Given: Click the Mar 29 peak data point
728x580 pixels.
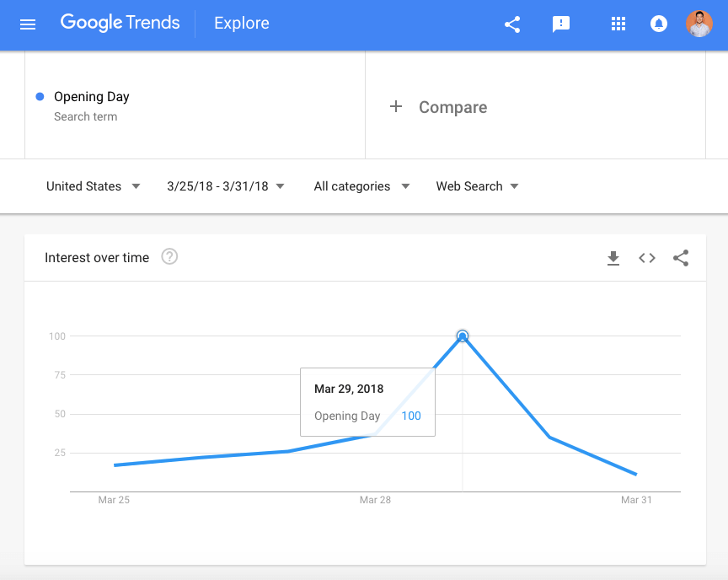Looking at the screenshot, I should tap(463, 336).
